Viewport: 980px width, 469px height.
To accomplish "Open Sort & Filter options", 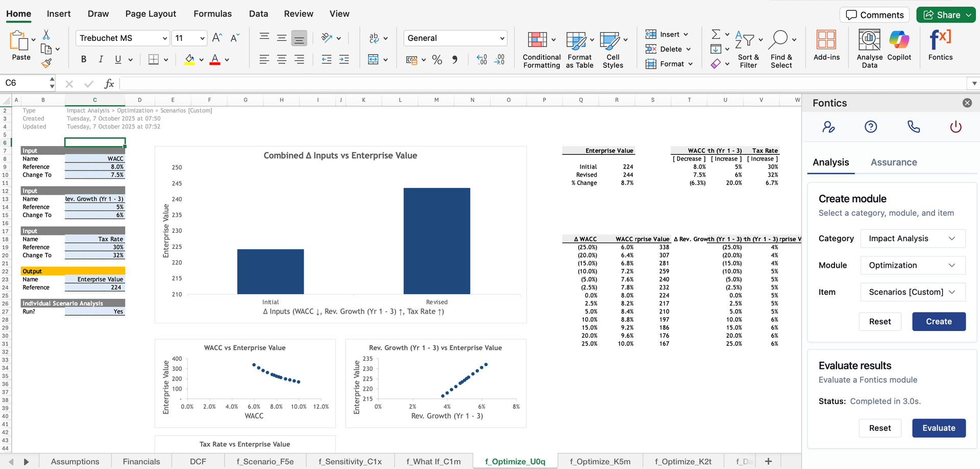I will click(748, 50).
